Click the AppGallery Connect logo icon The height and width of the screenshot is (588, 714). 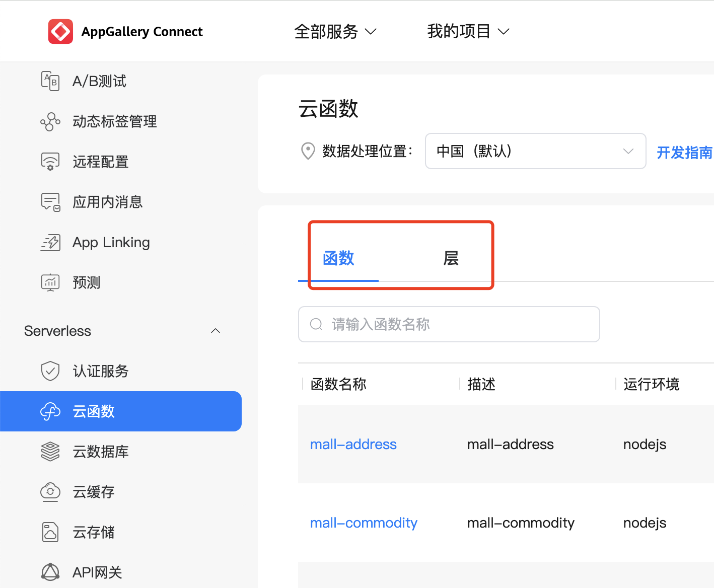click(x=60, y=32)
